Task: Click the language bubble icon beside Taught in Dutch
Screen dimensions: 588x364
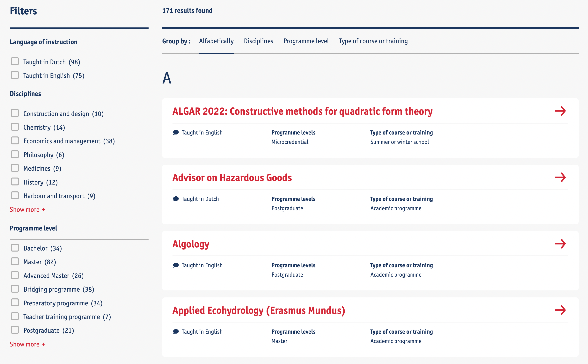Action: [176, 199]
